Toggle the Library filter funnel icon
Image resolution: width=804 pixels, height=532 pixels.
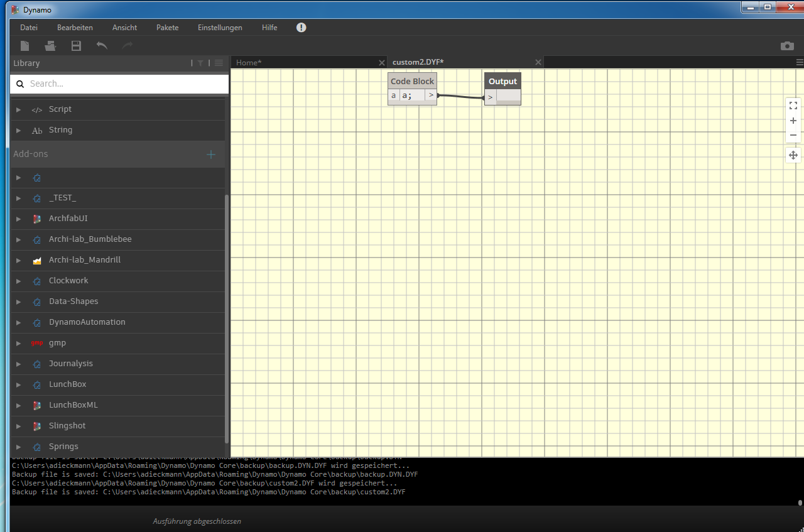coord(202,63)
